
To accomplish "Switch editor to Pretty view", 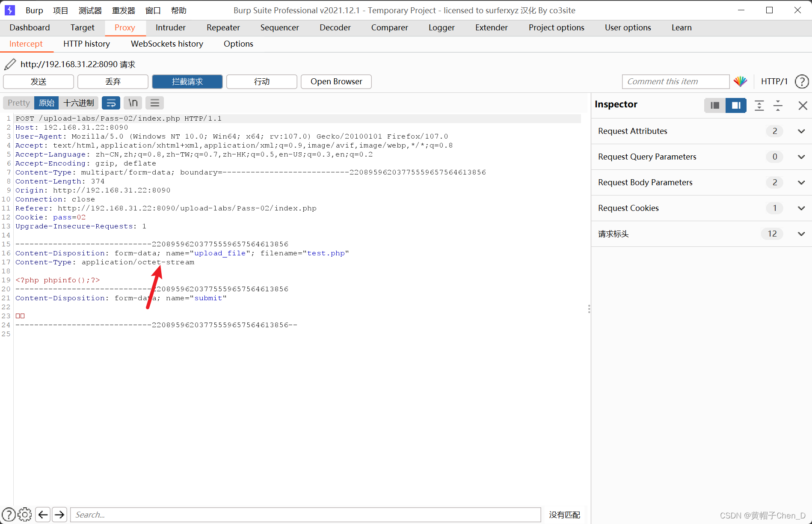I will [x=18, y=103].
